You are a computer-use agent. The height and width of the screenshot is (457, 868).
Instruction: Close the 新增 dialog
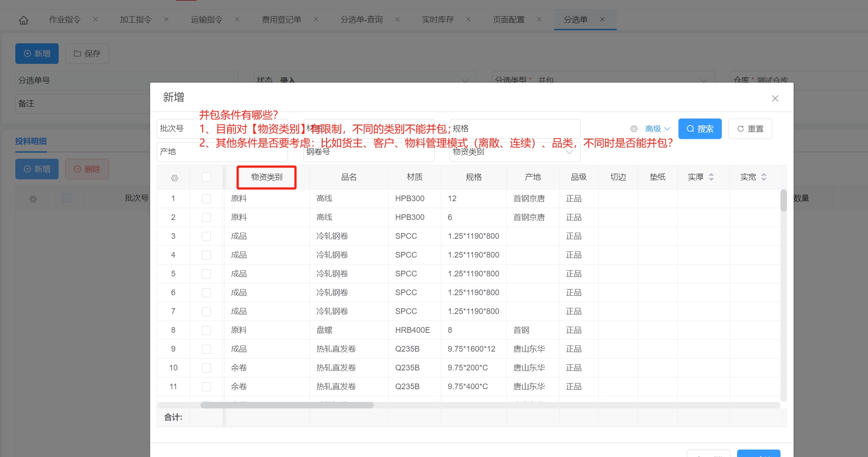pyautogui.click(x=775, y=98)
